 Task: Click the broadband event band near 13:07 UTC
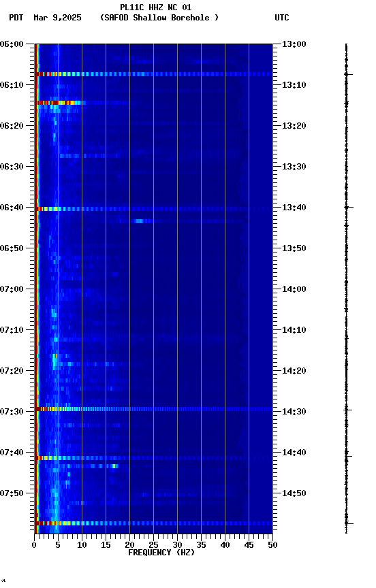click(x=154, y=74)
